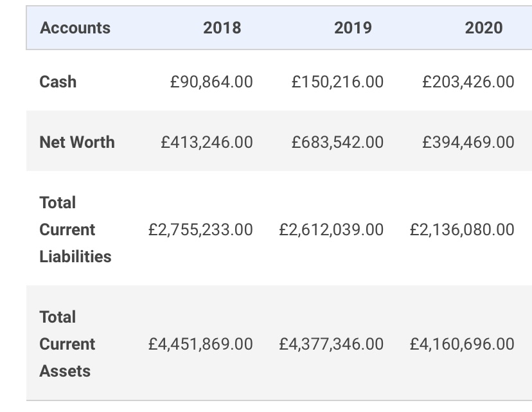Click the Accounts column header
532x412 pixels.
75,28
